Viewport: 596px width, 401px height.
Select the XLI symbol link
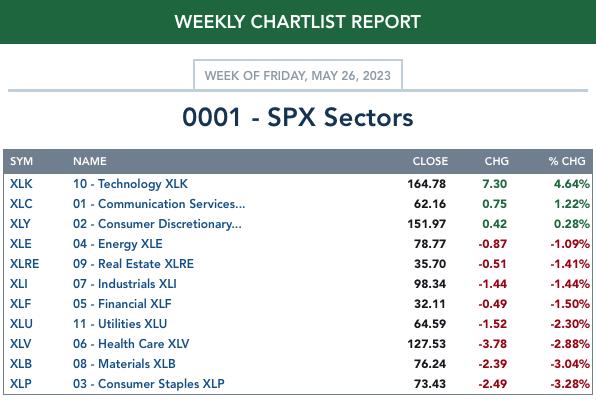point(19,284)
